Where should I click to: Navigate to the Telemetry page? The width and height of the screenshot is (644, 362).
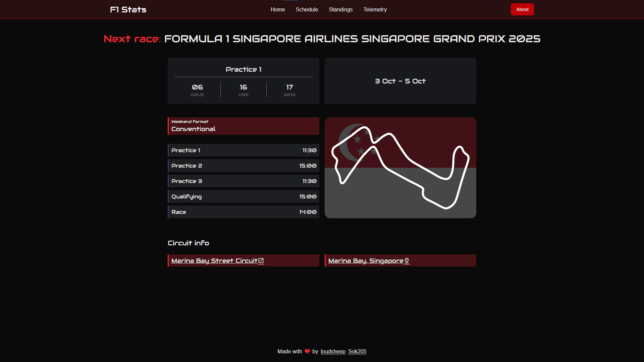(x=375, y=9)
